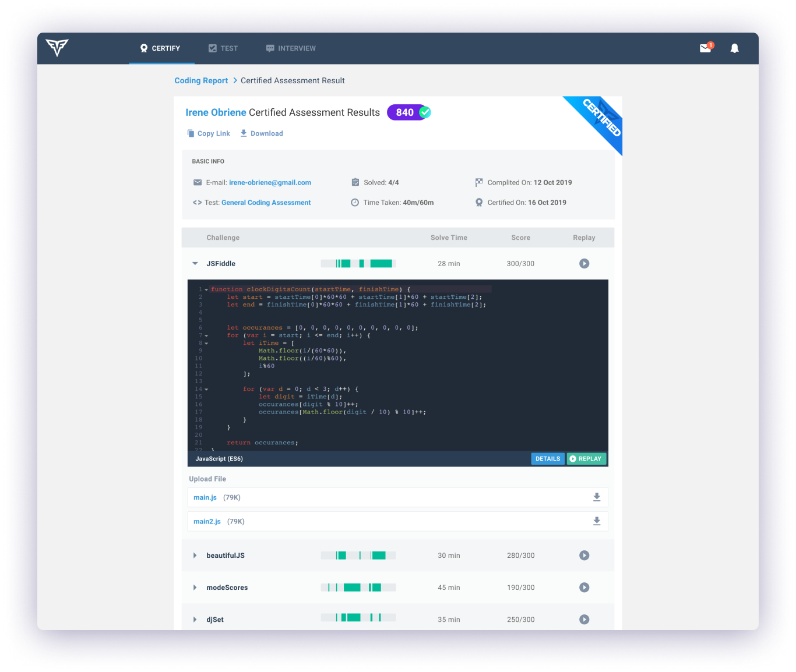Screen dimensions: 796x672
Task: Switch to the Interview tab
Action: (291, 48)
